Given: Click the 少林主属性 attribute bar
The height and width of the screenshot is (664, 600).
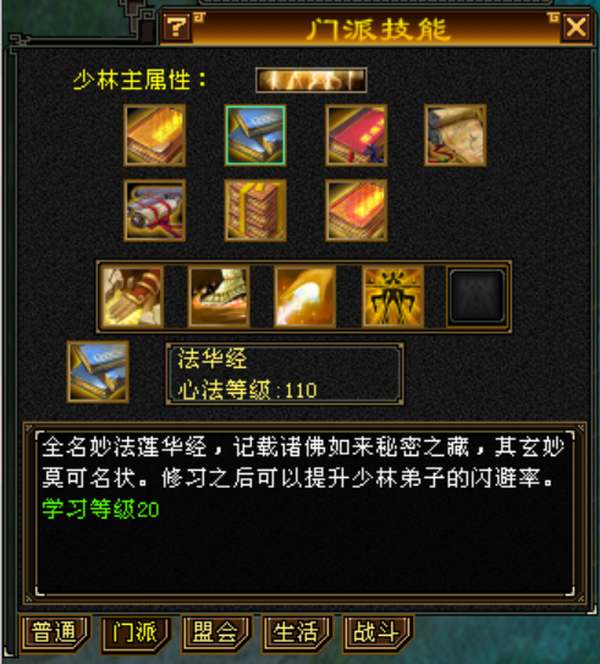Looking at the screenshot, I should pos(311,80).
